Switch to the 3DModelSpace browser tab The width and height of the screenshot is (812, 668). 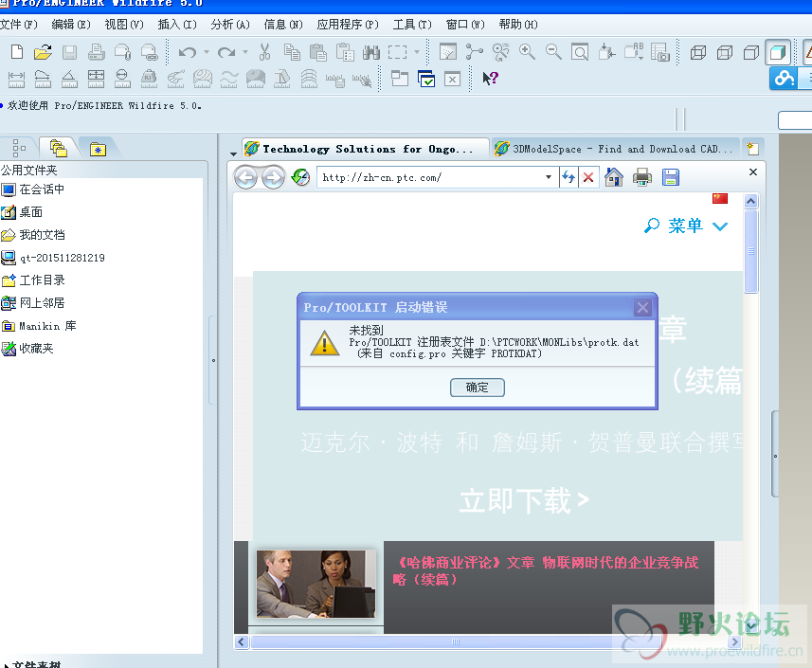coord(616,149)
